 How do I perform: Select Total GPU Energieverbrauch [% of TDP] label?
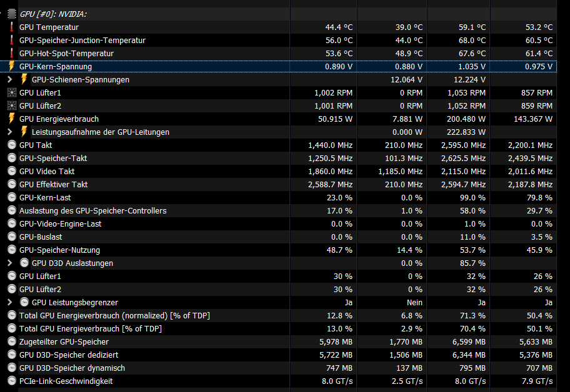(91, 328)
